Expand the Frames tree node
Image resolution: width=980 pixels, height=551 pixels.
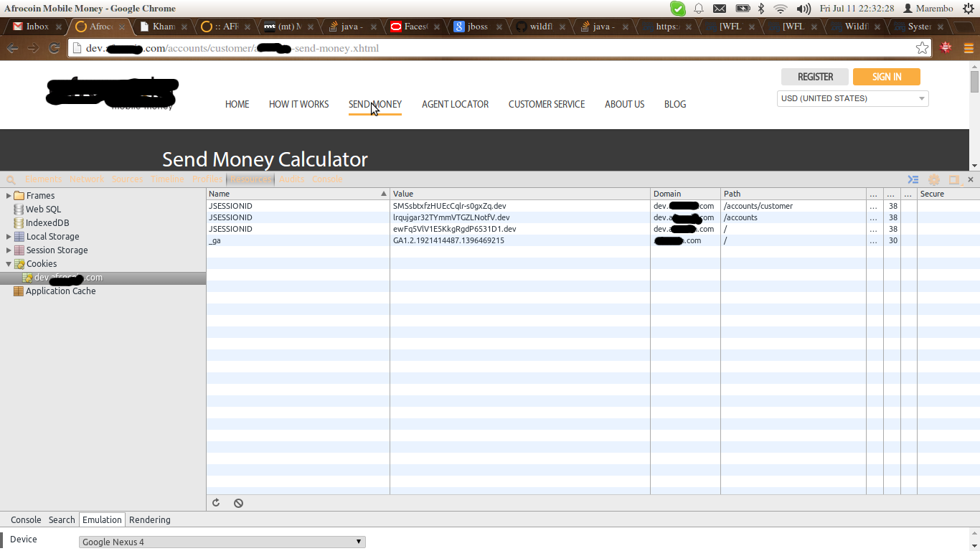click(x=9, y=196)
